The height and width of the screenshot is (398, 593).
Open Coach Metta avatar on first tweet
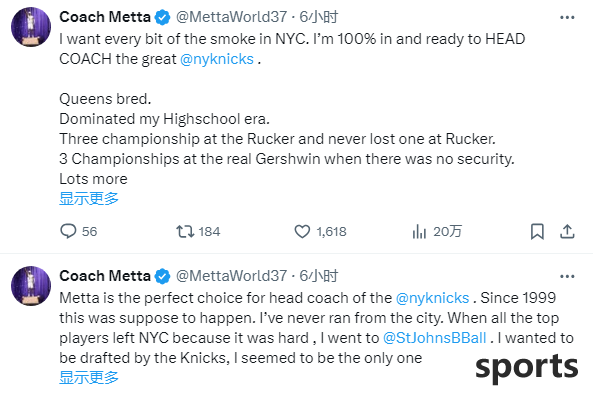point(31,27)
